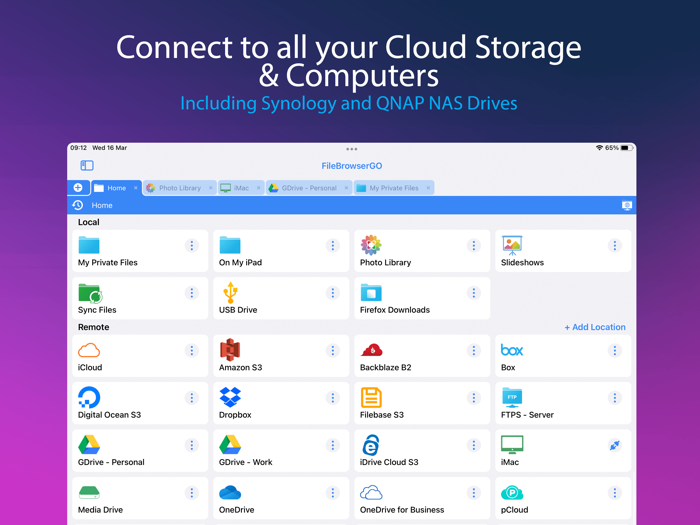Open the FTPS - Server icon
Image resolution: width=700 pixels, height=525 pixels.
click(x=512, y=397)
